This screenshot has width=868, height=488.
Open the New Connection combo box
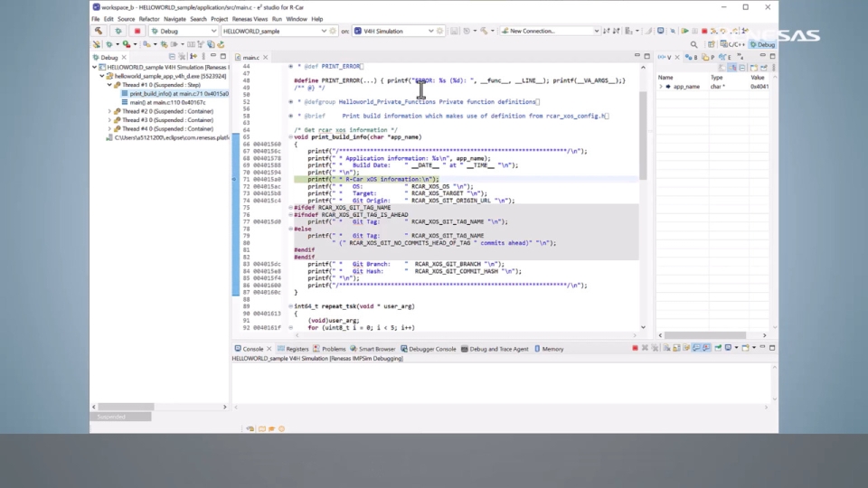coord(550,31)
